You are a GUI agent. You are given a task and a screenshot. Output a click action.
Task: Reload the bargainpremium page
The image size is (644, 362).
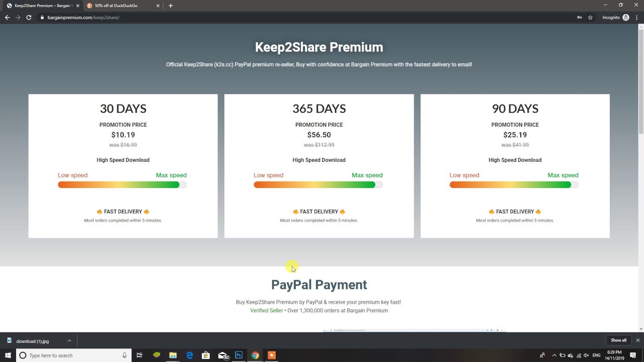click(29, 18)
